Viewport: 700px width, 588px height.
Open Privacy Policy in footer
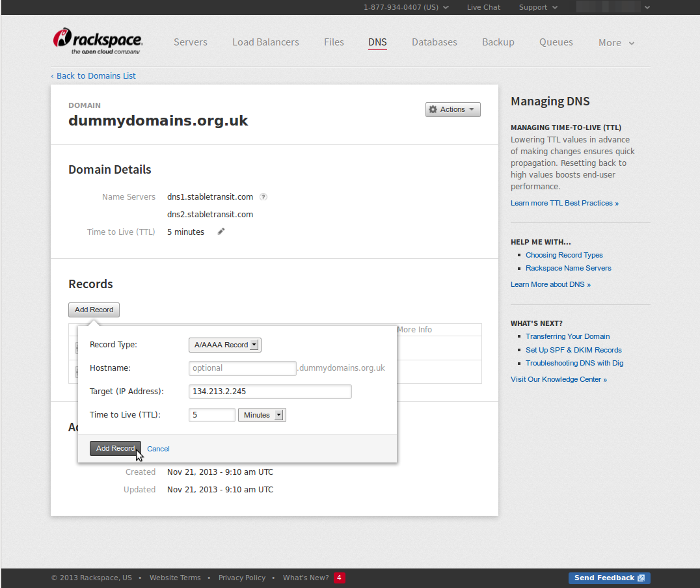(242, 578)
